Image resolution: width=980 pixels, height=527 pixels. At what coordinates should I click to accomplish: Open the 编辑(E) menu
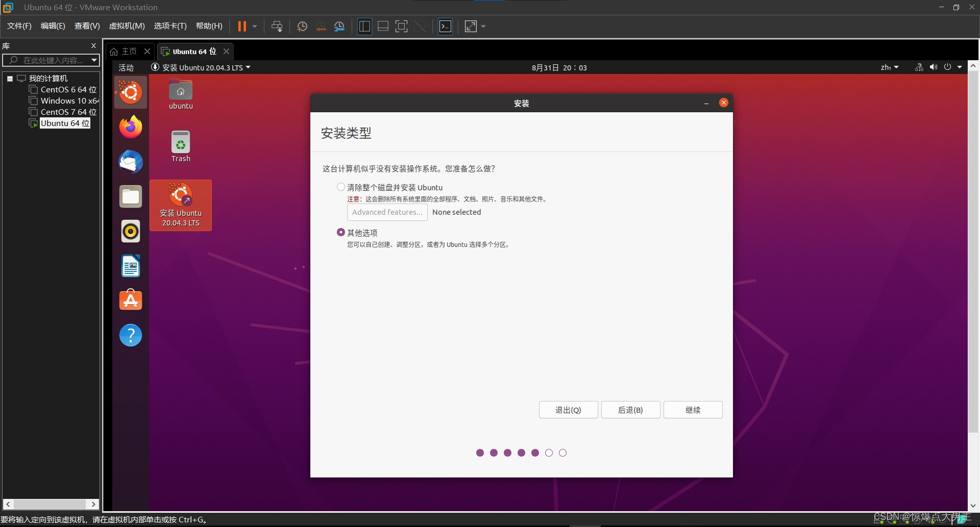[53, 26]
